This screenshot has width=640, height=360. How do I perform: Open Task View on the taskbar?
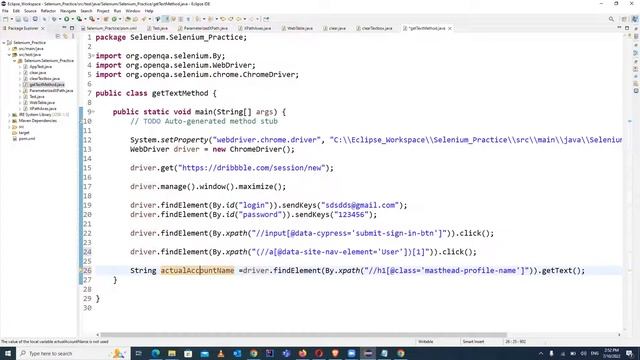pos(138,353)
